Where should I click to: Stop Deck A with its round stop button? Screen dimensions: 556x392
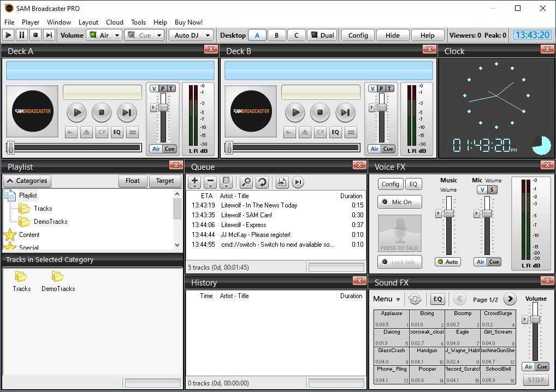coord(102,112)
